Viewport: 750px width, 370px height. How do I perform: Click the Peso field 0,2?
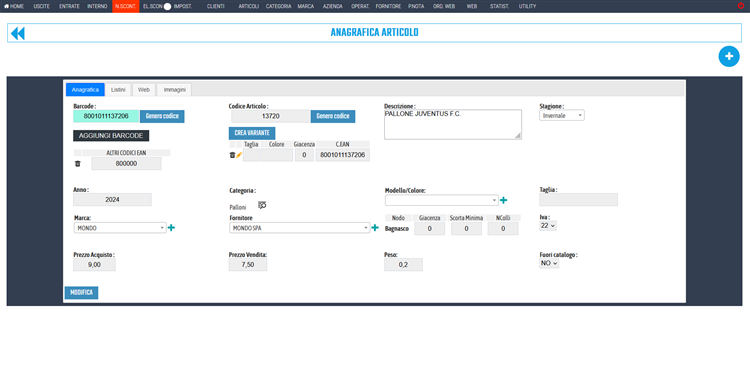click(x=403, y=265)
